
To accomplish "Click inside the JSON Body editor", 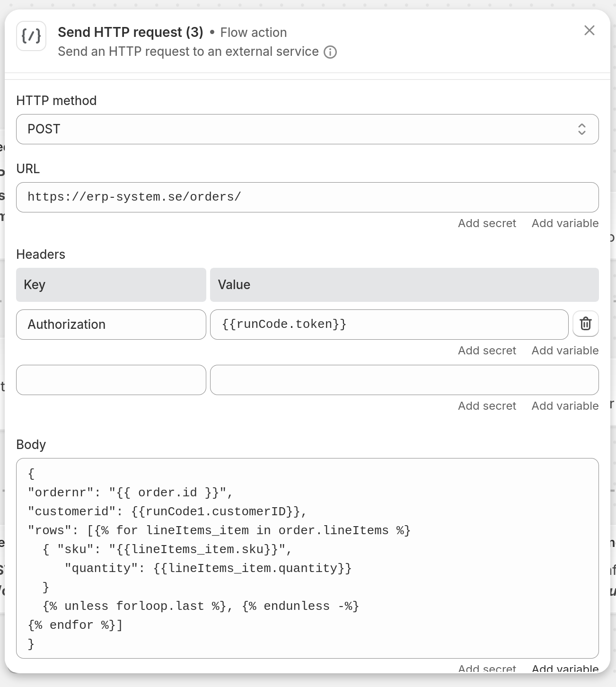I will [x=308, y=558].
